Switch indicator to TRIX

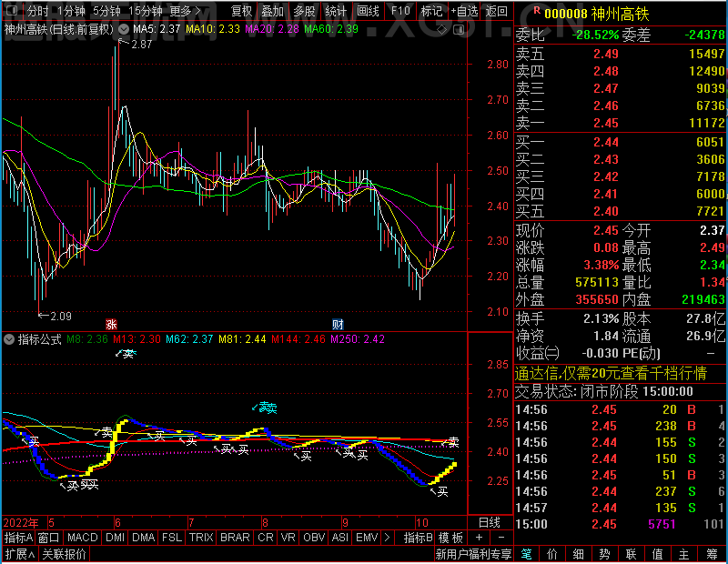point(201,538)
